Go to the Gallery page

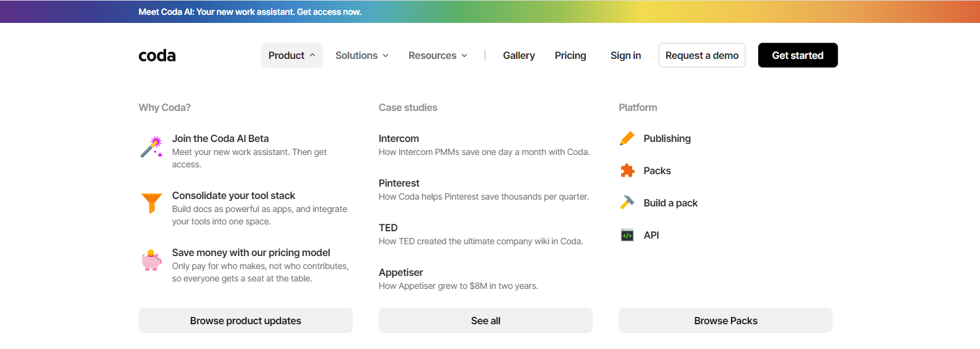pyautogui.click(x=519, y=55)
